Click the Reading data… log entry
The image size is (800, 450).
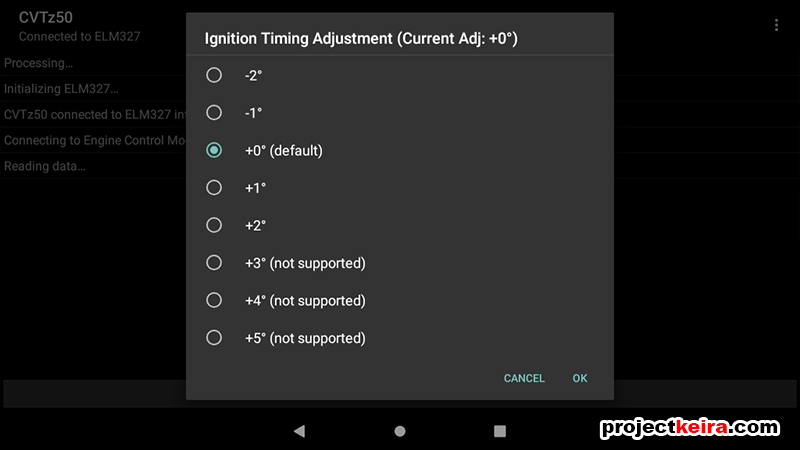point(44,166)
